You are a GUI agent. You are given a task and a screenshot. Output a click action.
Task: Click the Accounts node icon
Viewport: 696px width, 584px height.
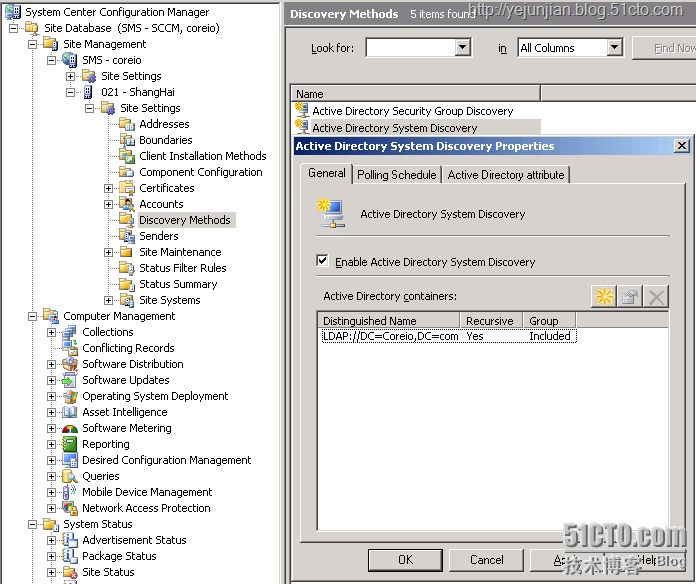127,204
